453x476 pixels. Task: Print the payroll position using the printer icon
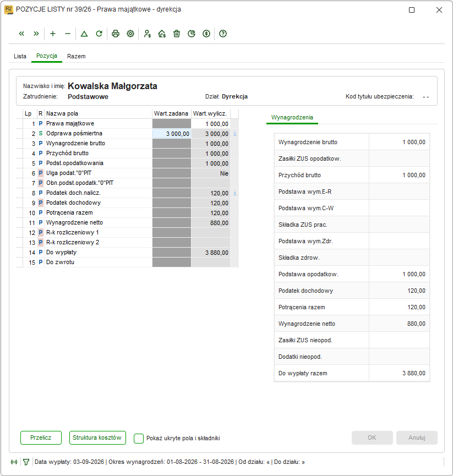coord(116,34)
